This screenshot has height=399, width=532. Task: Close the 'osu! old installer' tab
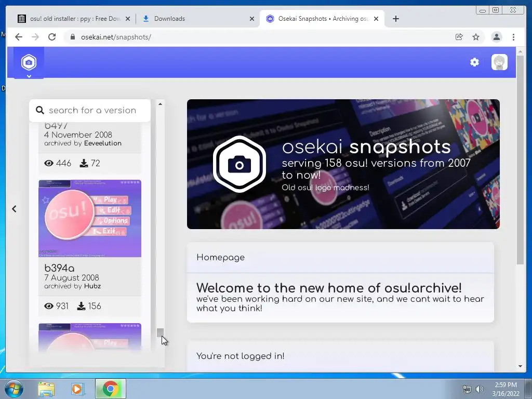pos(128,19)
